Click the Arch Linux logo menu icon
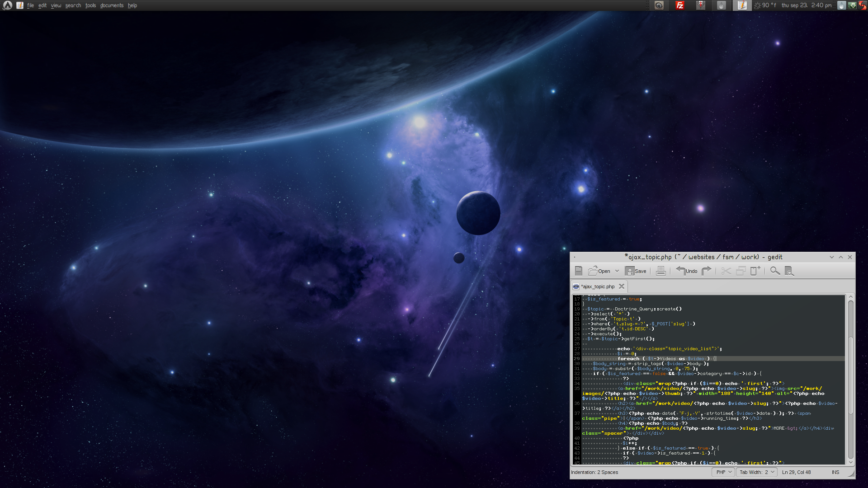The width and height of the screenshot is (868, 488). (x=7, y=5)
